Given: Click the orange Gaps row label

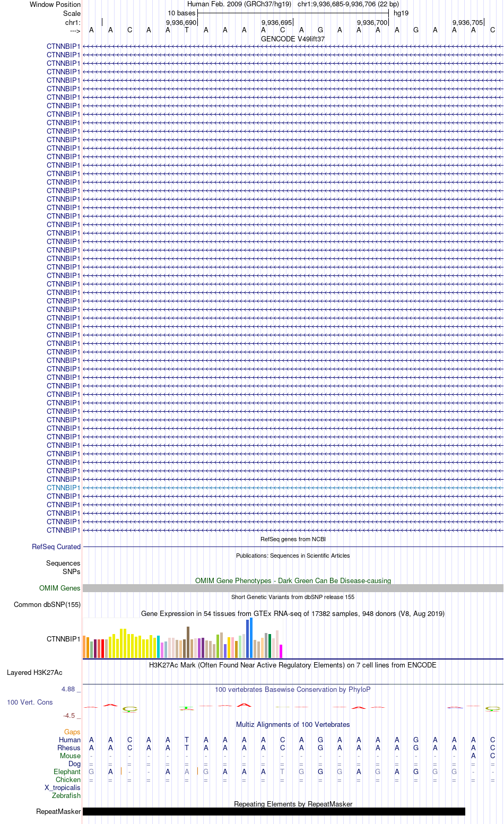Looking at the screenshot, I should pos(72,732).
